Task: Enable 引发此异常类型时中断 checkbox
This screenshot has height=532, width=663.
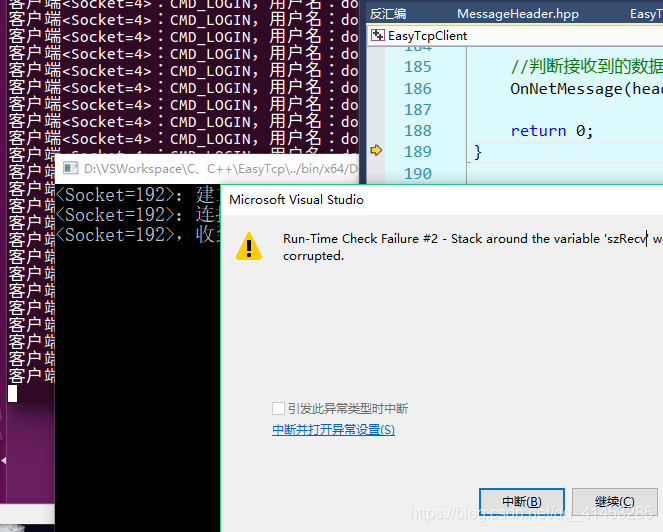Action: [278, 409]
